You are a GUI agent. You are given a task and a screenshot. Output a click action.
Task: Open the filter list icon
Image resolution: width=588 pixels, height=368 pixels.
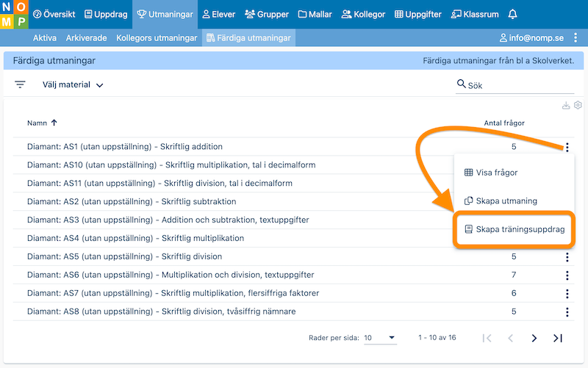pos(21,84)
